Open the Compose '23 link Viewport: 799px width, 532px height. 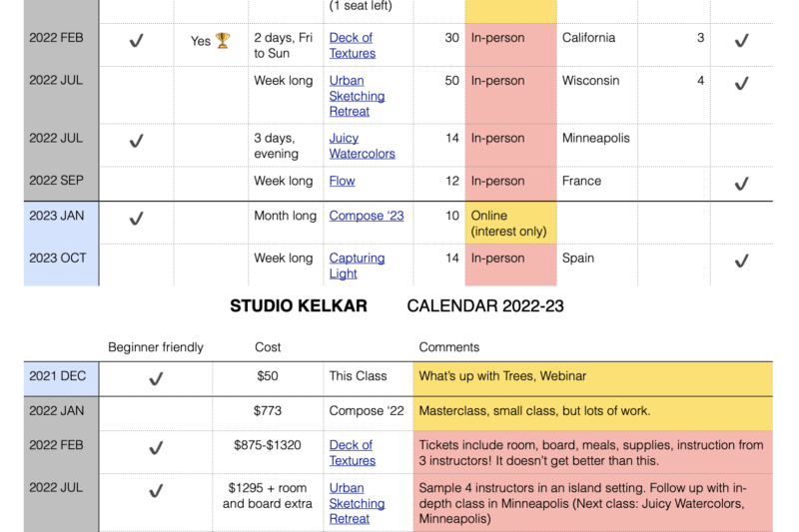[x=367, y=216]
